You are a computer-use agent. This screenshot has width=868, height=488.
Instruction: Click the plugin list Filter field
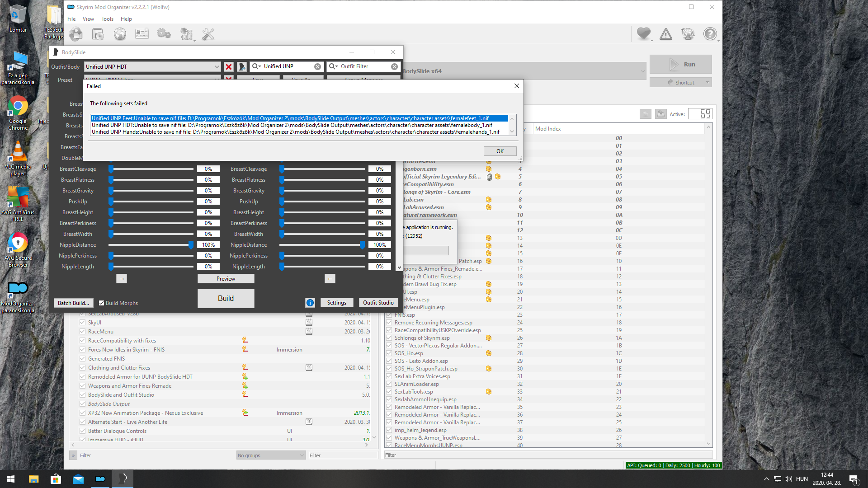(x=548, y=455)
